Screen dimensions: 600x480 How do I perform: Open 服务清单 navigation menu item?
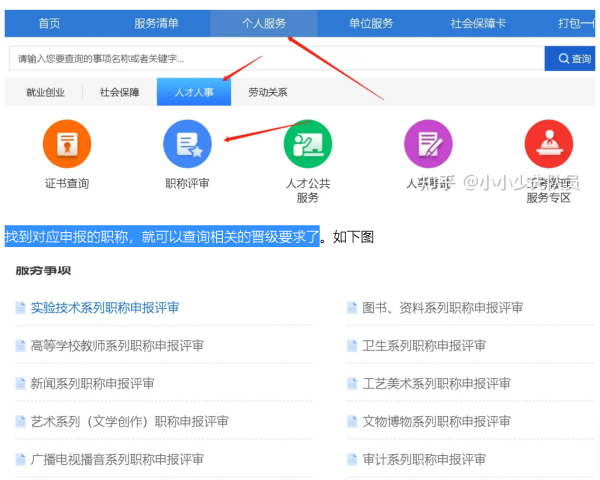pos(156,23)
